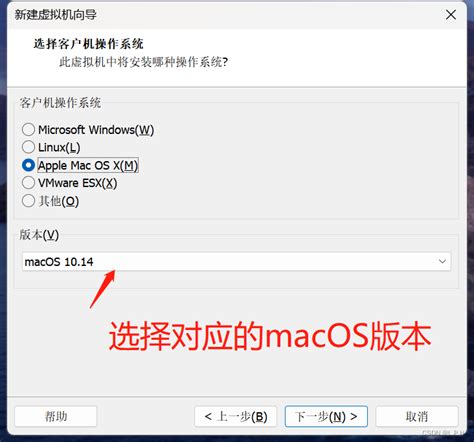Click the 新建虚拟机向导 title bar text
The width and height of the screenshot is (474, 442).
(x=55, y=14)
